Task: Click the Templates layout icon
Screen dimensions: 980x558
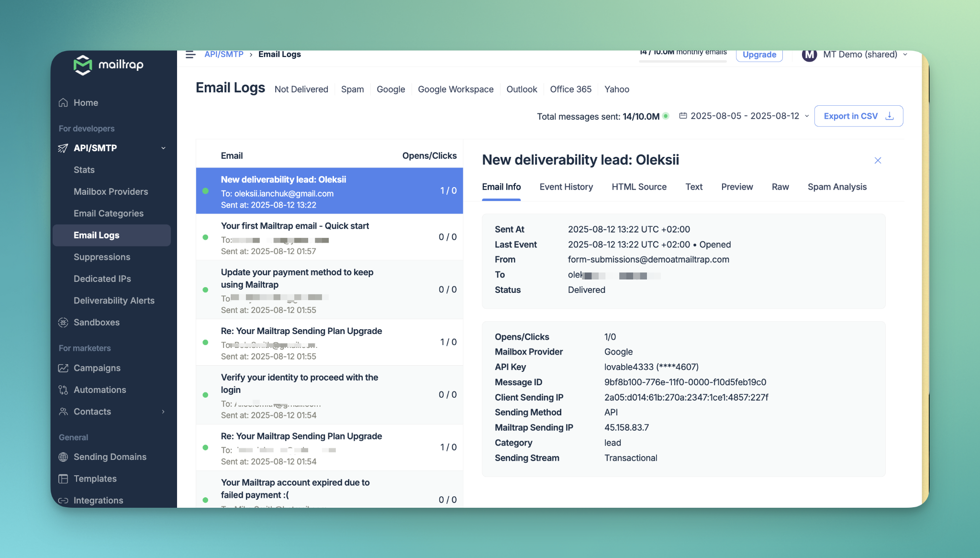Action: point(63,479)
